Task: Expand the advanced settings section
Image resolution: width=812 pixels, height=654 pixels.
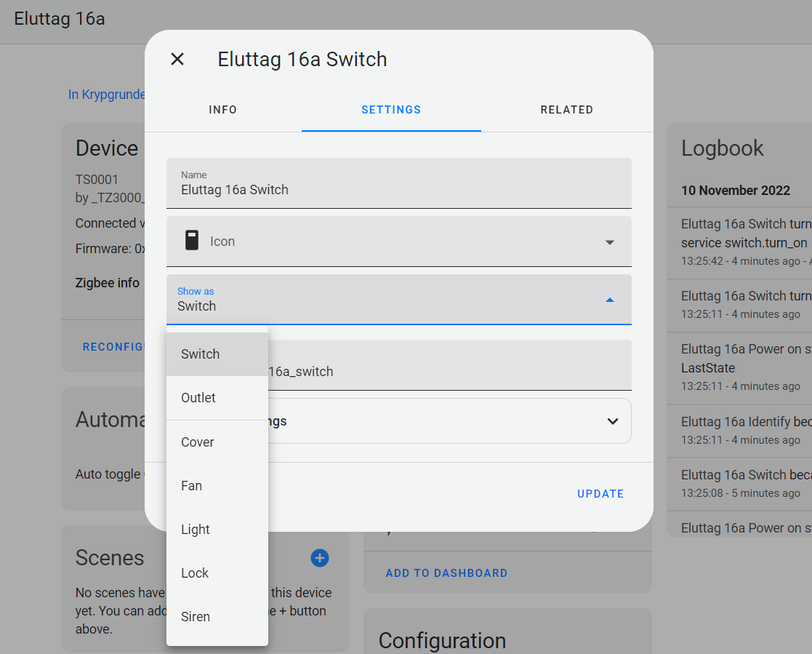Action: [611, 420]
